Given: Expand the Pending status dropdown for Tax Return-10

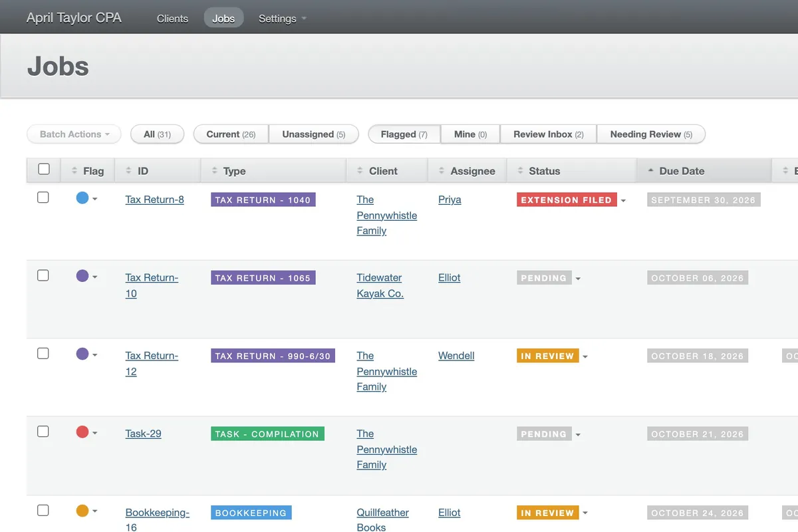Looking at the screenshot, I should pos(578,279).
